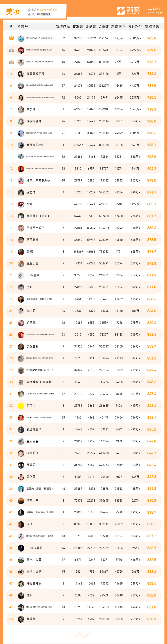Click the profile picture of 张予曦

pos(21,110)
